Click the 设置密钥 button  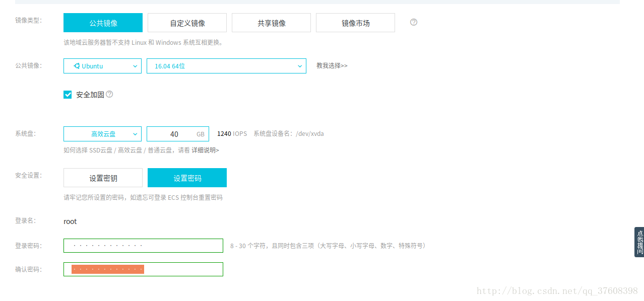(103, 178)
